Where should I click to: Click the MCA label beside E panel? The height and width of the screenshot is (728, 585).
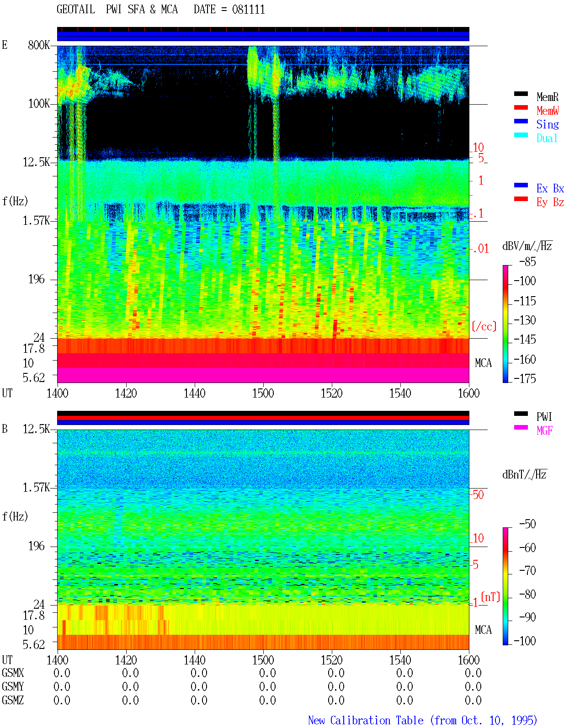click(x=483, y=363)
